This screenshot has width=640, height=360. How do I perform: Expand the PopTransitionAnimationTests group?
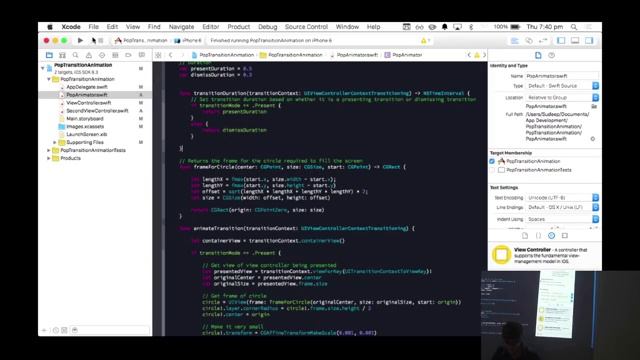coord(49,150)
